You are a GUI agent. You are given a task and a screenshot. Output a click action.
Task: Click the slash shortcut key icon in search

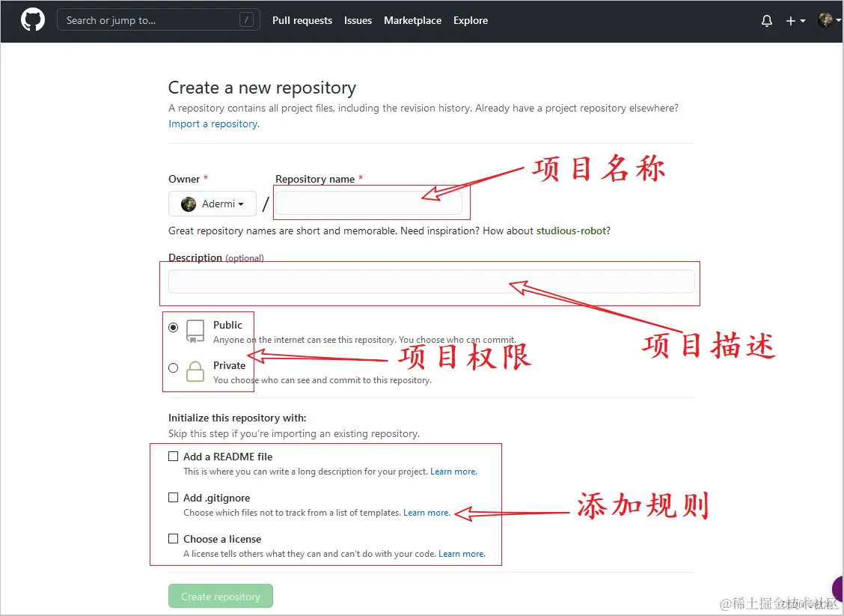pyautogui.click(x=246, y=20)
